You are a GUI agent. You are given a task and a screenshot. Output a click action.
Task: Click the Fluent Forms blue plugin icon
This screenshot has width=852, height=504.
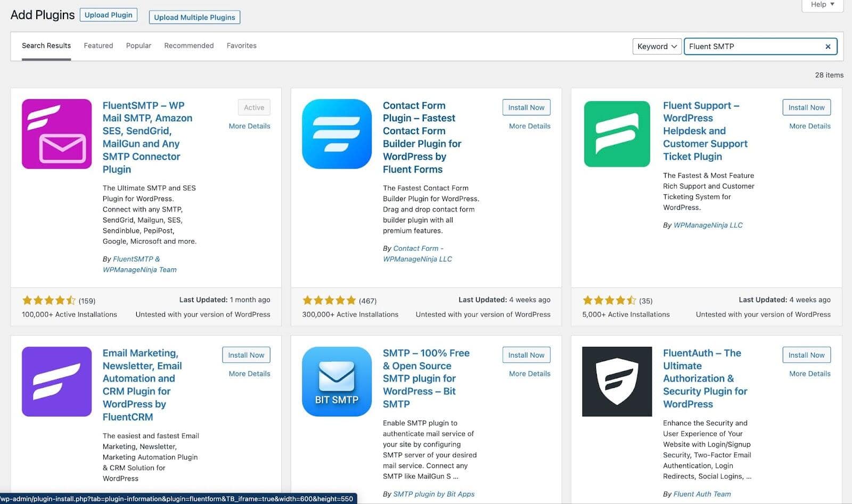pos(337,134)
